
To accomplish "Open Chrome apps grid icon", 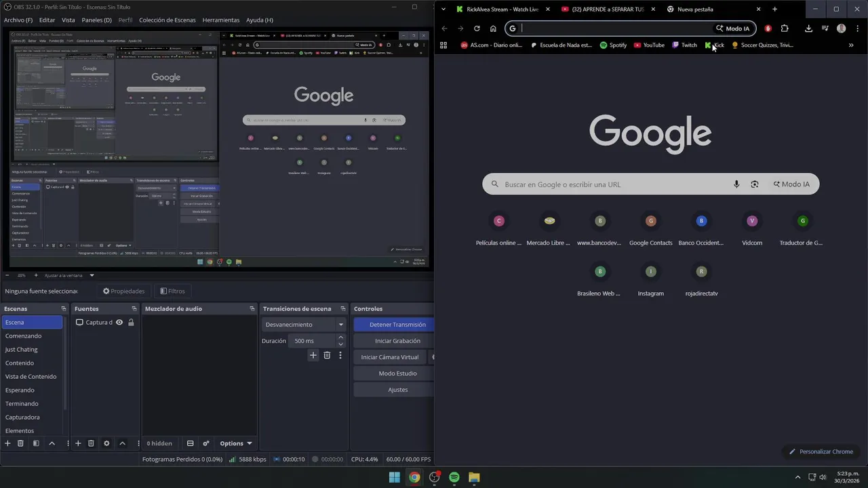I will click(x=443, y=45).
